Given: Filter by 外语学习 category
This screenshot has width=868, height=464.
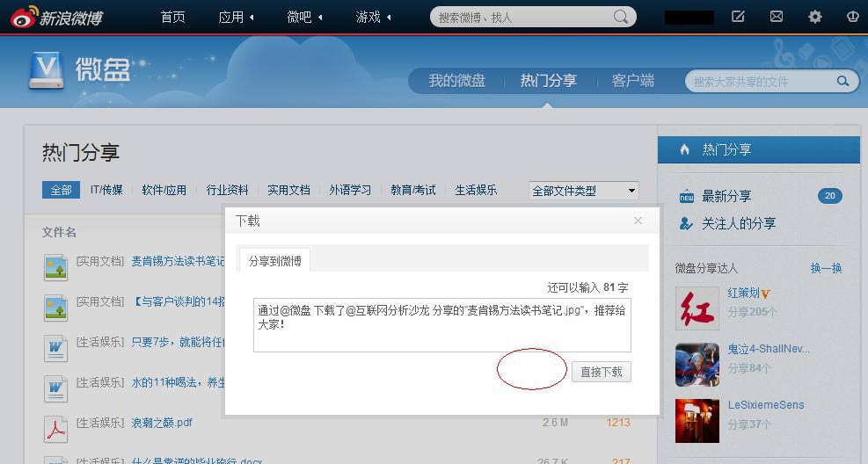Looking at the screenshot, I should coord(350,190).
